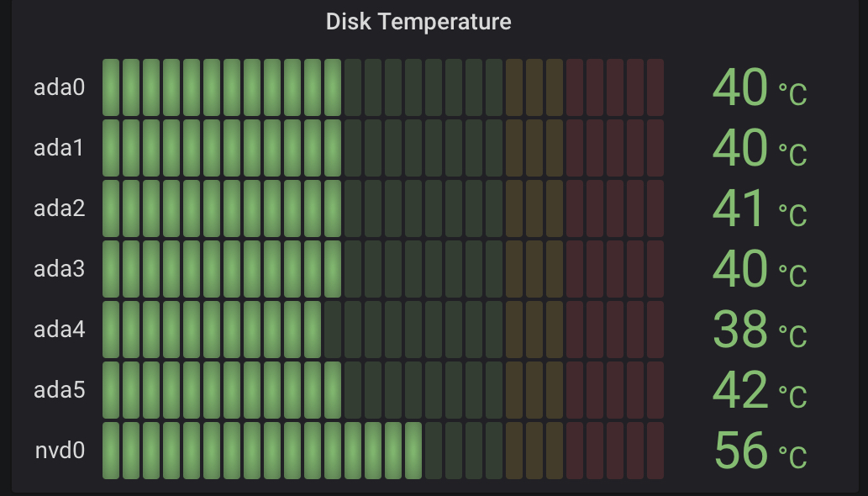
Task: Click the nvd0 temperature bar gauge
Action: pos(383,450)
